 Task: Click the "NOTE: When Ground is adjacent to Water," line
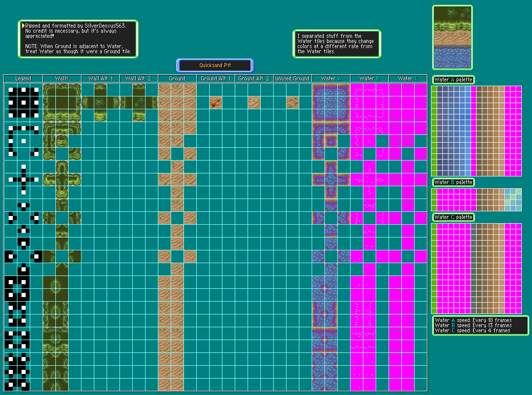point(74,46)
